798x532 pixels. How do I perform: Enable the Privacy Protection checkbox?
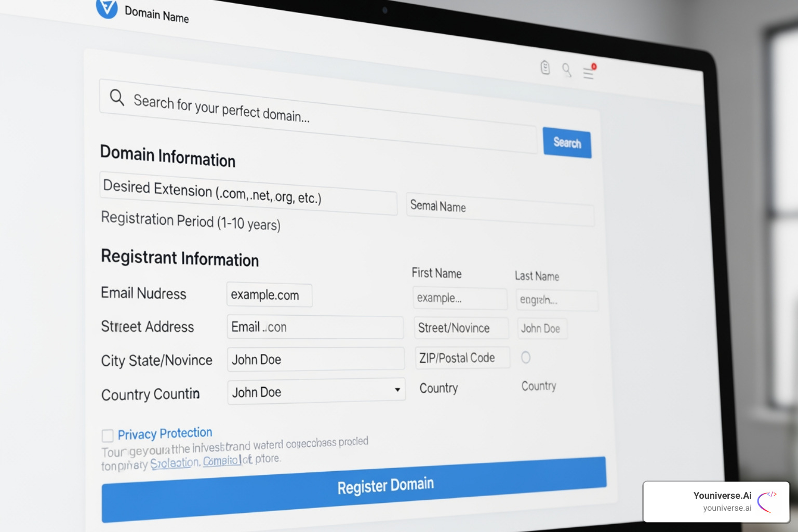point(108,435)
